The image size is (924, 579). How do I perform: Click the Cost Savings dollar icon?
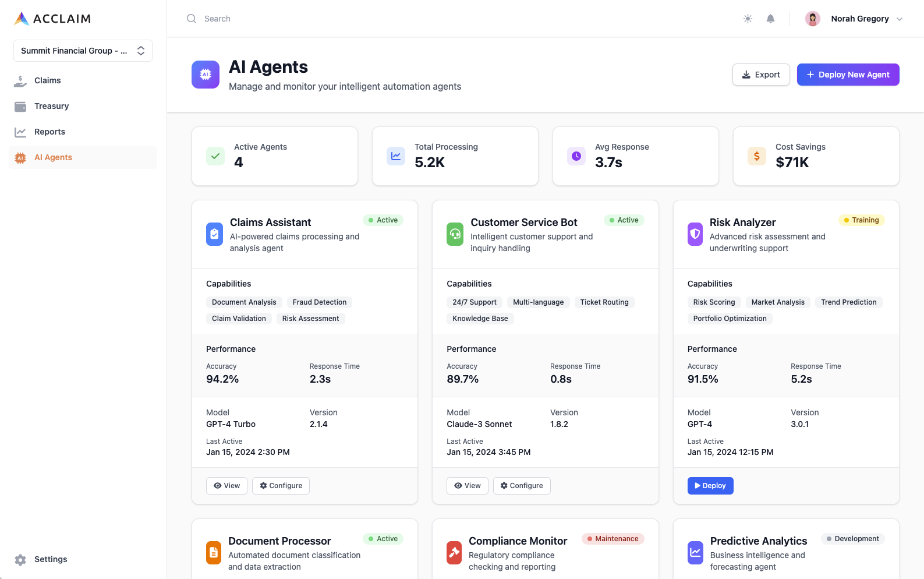click(x=757, y=156)
